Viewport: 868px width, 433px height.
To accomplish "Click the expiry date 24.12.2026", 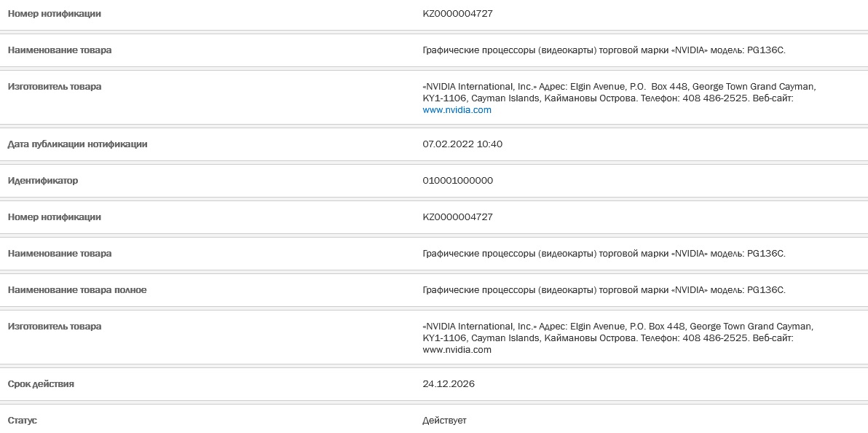I will [449, 384].
